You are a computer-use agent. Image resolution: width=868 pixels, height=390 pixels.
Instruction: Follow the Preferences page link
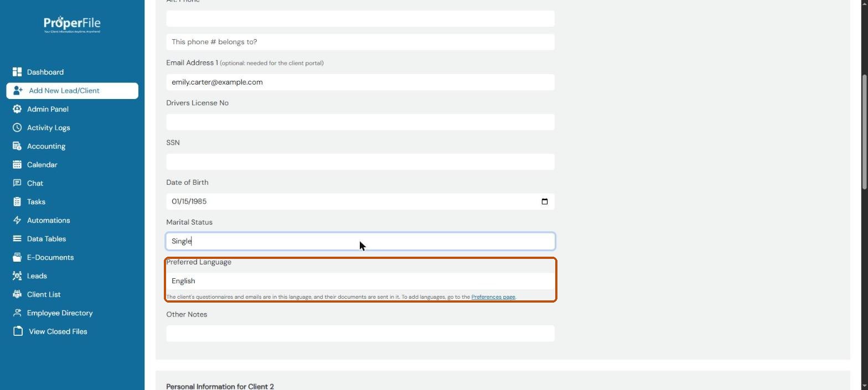493,297
